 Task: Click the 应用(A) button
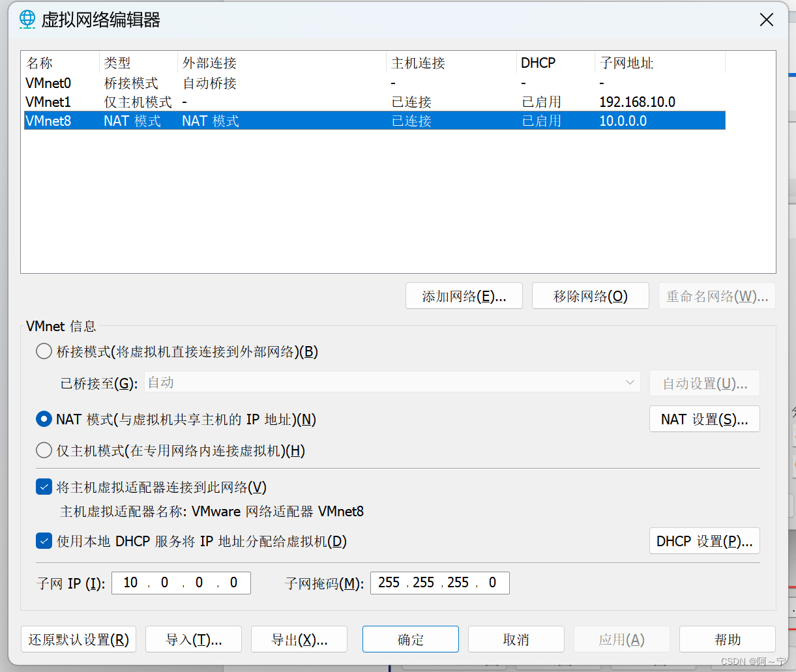point(622,639)
